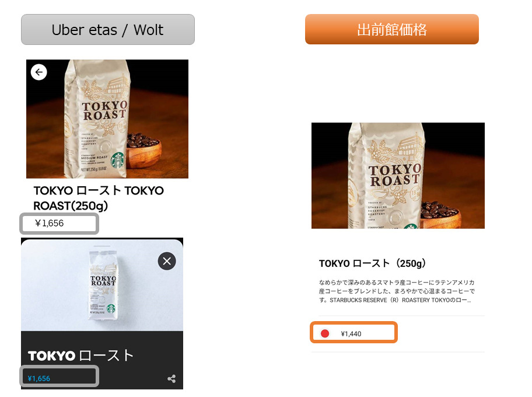Close the Wolt product card with X
This screenshot has height=397, width=532.
167,261
